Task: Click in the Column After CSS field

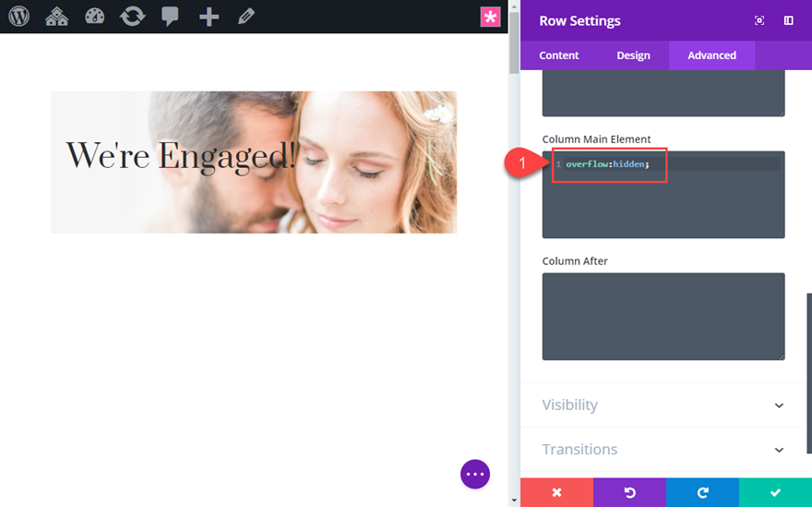Action: tap(663, 316)
